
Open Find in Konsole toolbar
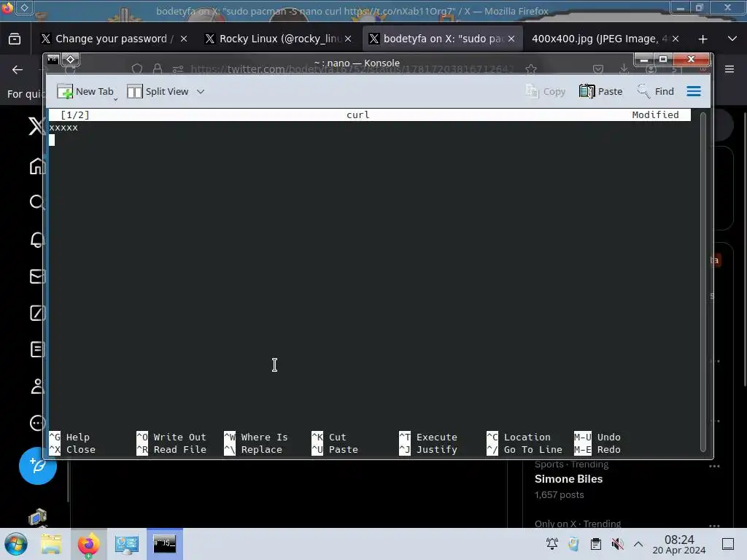tap(656, 91)
